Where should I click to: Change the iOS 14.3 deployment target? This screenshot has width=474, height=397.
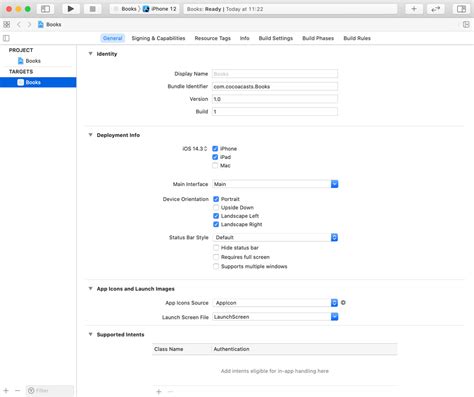click(195, 149)
